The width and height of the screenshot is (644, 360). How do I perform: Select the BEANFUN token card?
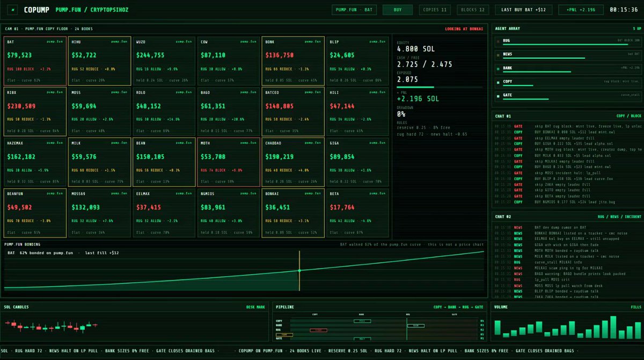coord(35,212)
